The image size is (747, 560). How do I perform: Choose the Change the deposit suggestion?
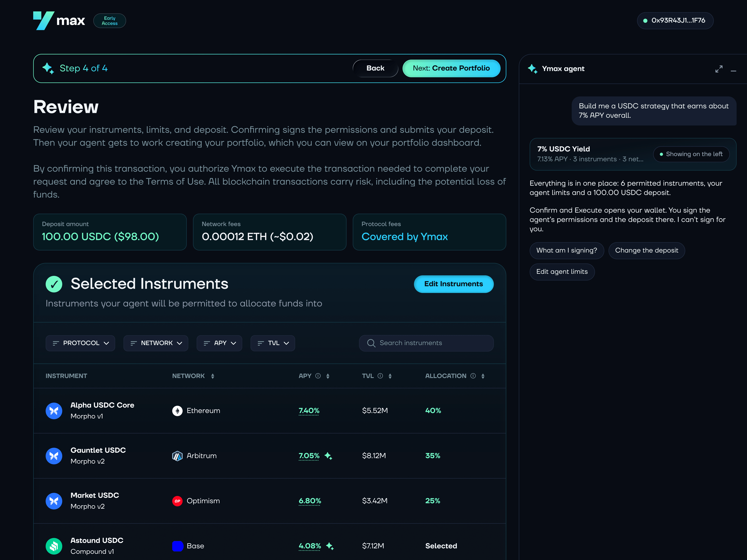click(646, 250)
